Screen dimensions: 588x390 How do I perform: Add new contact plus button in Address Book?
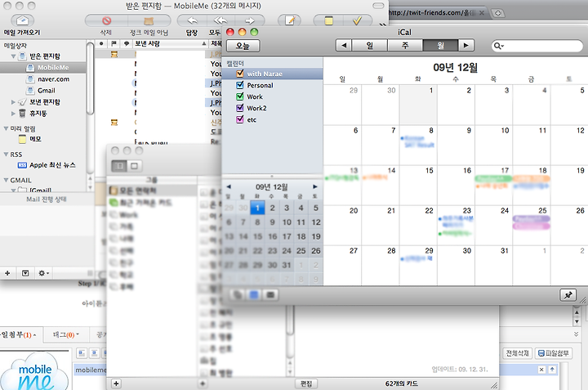(x=203, y=383)
